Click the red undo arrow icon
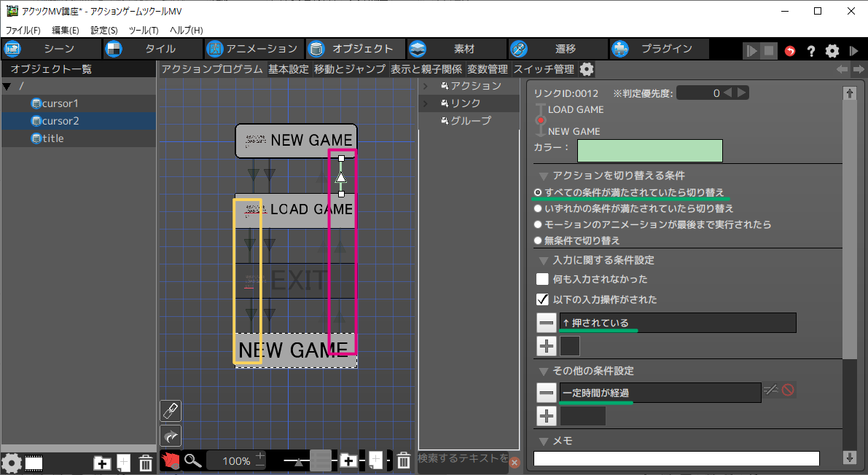The width and height of the screenshot is (868, 475). point(790,51)
